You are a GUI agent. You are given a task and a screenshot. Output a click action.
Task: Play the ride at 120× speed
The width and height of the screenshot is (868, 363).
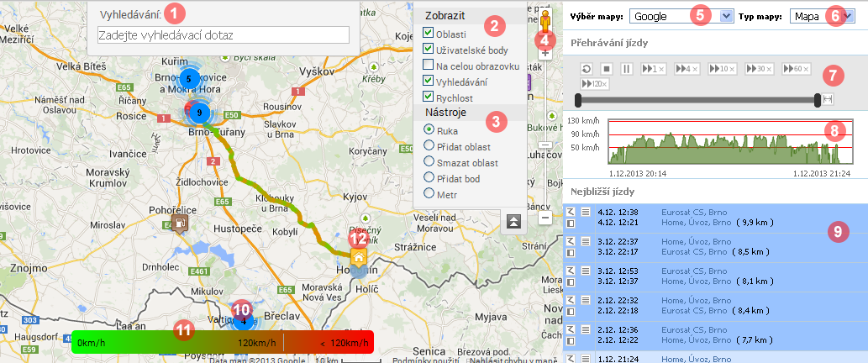point(595,84)
